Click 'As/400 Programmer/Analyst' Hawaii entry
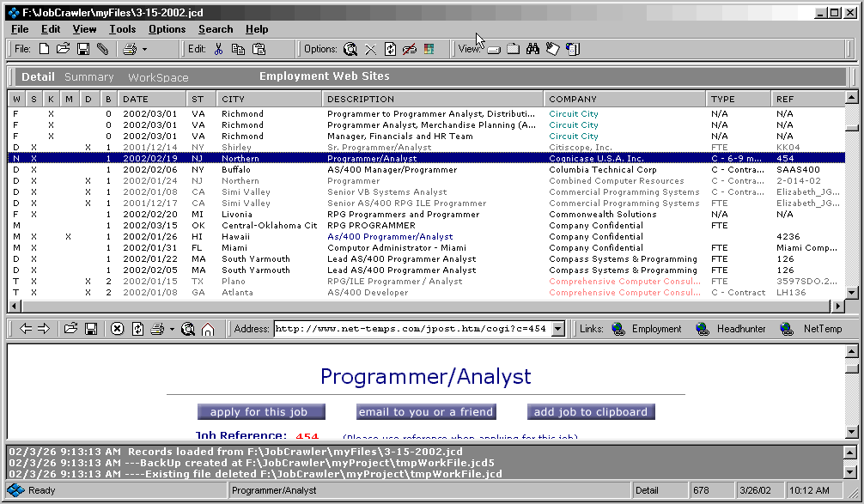This screenshot has height=504, width=864. tap(390, 237)
